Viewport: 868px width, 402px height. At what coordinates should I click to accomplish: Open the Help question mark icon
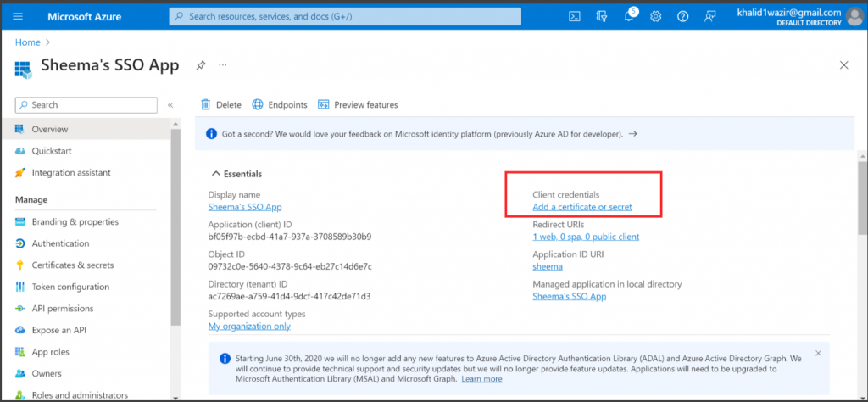tap(682, 17)
